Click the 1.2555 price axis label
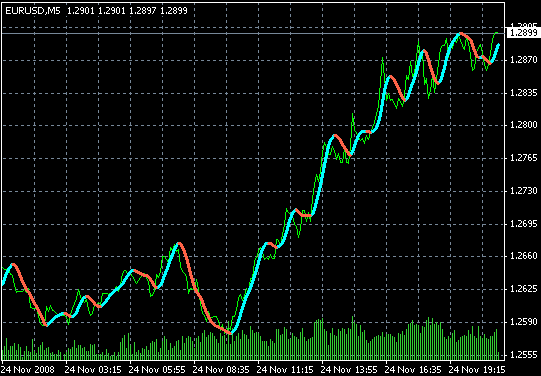The width and height of the screenshot is (541, 376). click(x=524, y=355)
